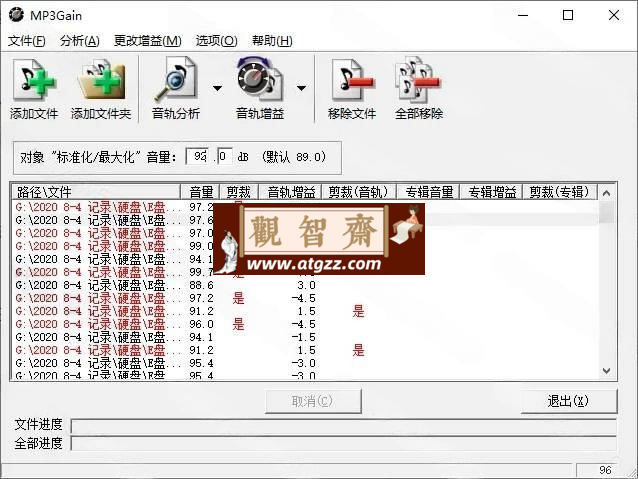Click the 音轨增益 column header
The width and height of the screenshot is (638, 479).
pos(290,192)
